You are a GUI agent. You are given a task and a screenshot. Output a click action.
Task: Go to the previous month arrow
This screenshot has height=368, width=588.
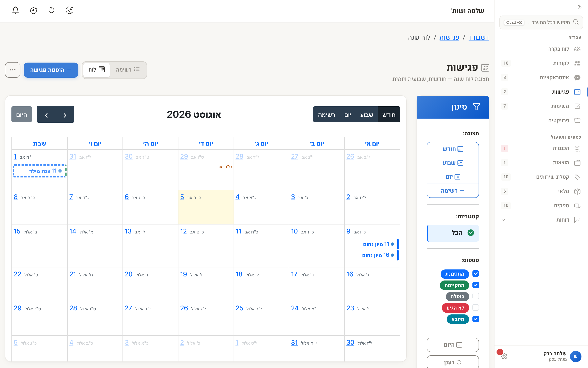[65, 115]
